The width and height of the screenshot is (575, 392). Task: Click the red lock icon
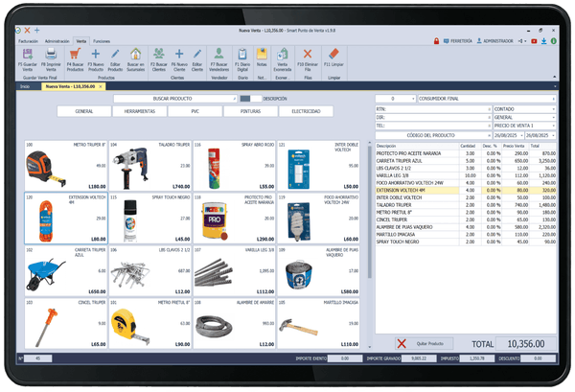pos(436,41)
